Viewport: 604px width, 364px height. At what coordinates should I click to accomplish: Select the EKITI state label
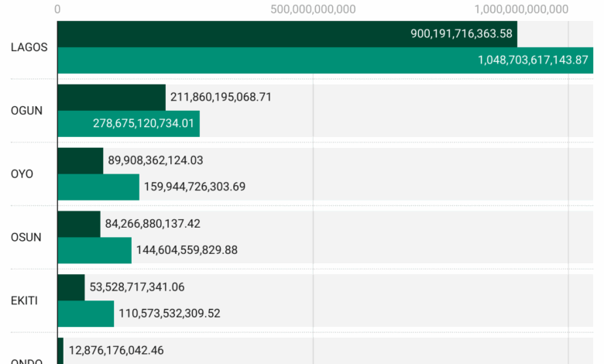click(24, 300)
